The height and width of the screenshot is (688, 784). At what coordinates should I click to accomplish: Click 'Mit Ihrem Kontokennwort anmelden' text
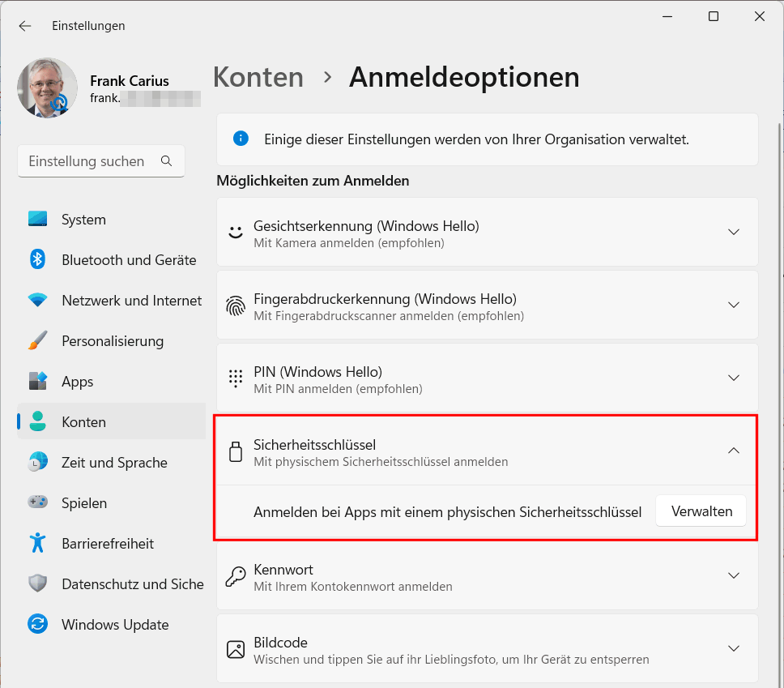click(353, 587)
